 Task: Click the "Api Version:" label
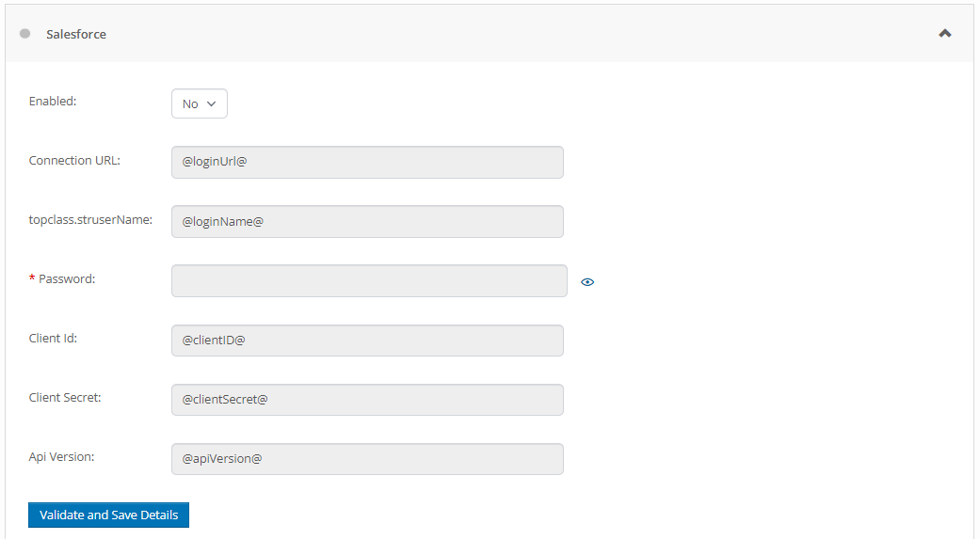[61, 456]
